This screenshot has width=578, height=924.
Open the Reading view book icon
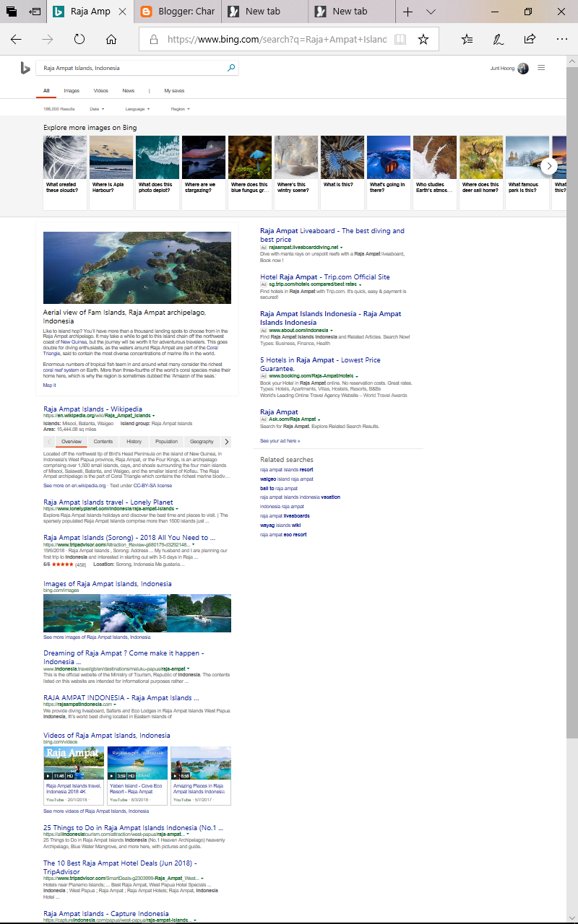point(400,39)
